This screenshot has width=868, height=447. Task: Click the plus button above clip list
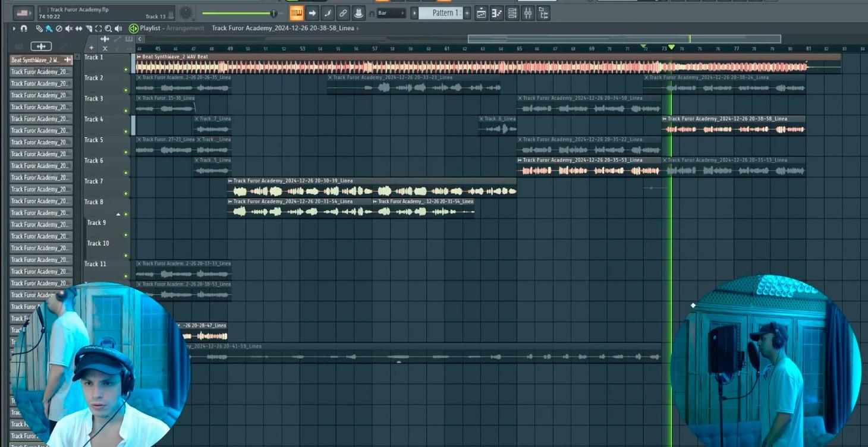(x=91, y=48)
